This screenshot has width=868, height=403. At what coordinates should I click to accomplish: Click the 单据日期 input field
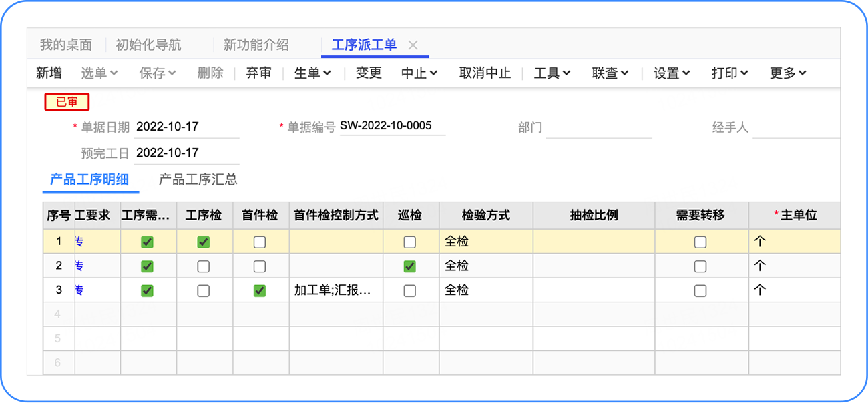click(186, 127)
